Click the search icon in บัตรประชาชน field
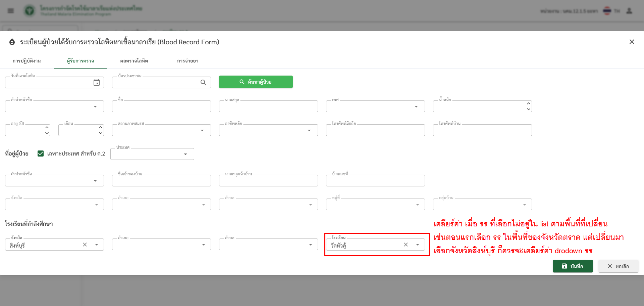This screenshot has height=306, width=644. coord(203,83)
